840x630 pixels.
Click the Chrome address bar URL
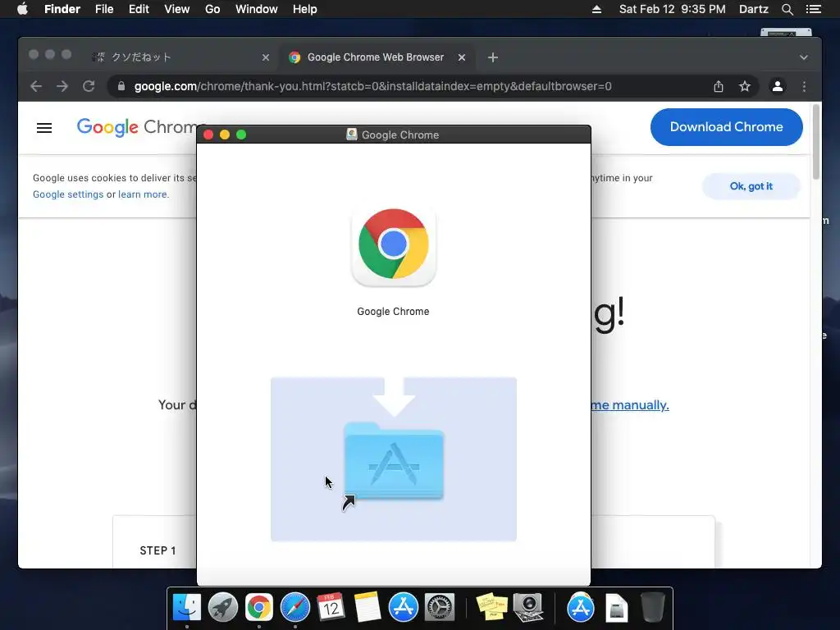tap(373, 86)
